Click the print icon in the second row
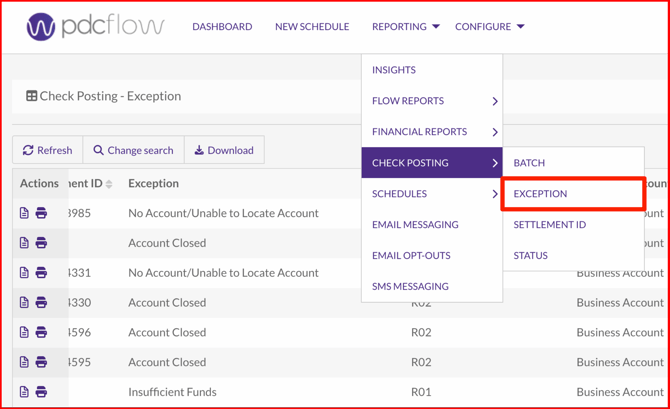The width and height of the screenshot is (670, 409). click(x=41, y=243)
